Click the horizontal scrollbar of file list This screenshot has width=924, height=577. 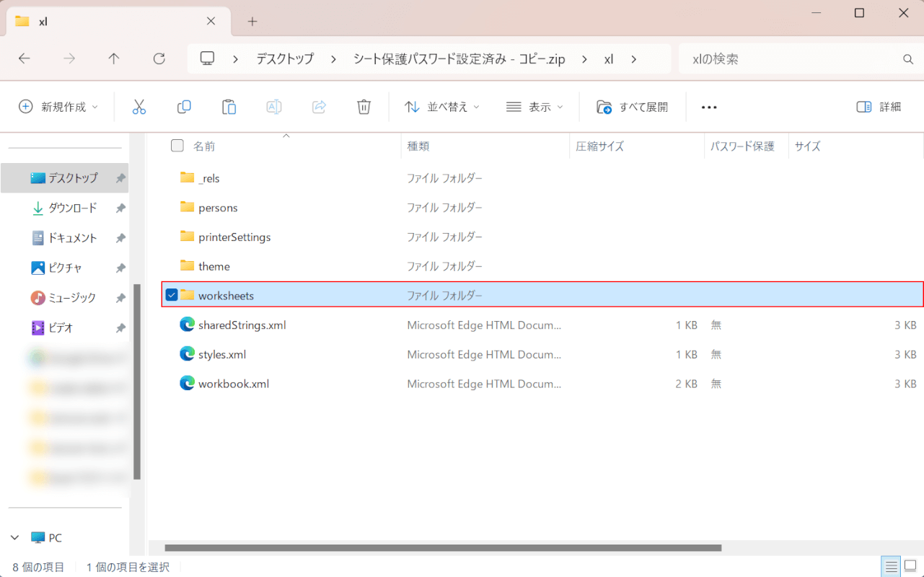pyautogui.click(x=443, y=548)
